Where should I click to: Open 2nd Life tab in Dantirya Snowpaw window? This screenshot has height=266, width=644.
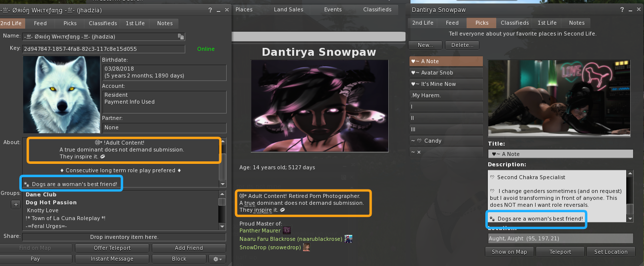point(423,23)
